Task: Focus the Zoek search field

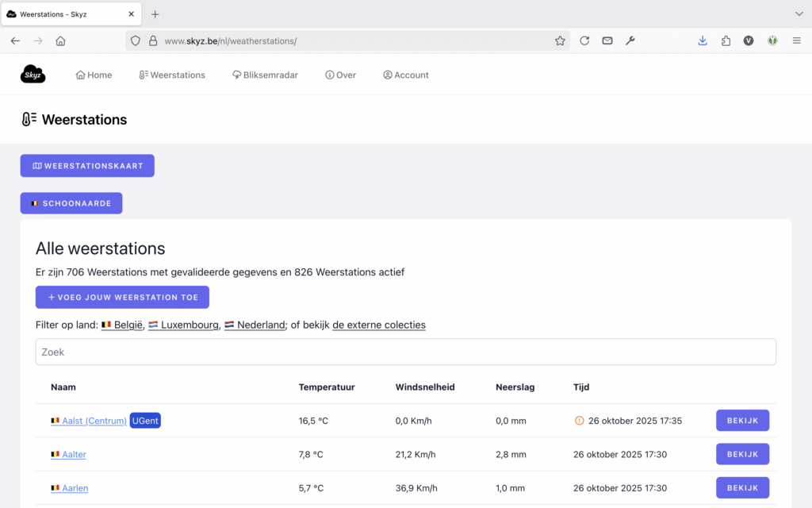Action: pyautogui.click(x=405, y=352)
